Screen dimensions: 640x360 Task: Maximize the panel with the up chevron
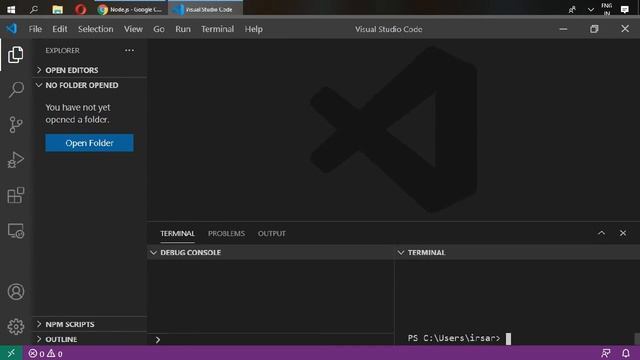601,233
